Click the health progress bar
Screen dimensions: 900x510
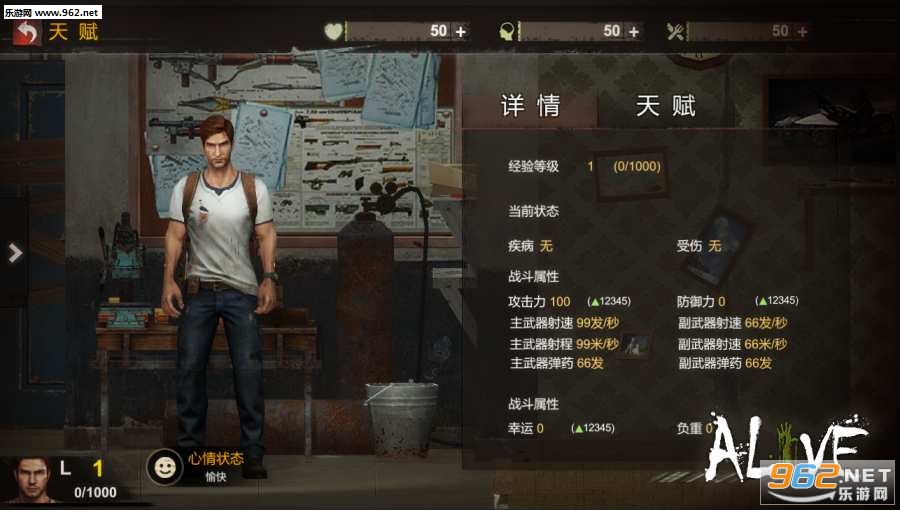[x=408, y=31]
